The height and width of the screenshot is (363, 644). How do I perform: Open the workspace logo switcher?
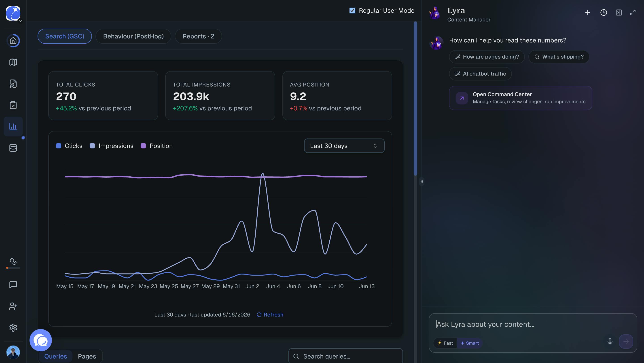click(13, 13)
